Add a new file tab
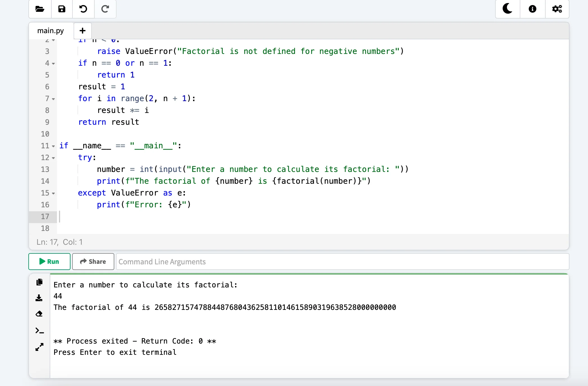The width and height of the screenshot is (588, 386). (x=83, y=31)
